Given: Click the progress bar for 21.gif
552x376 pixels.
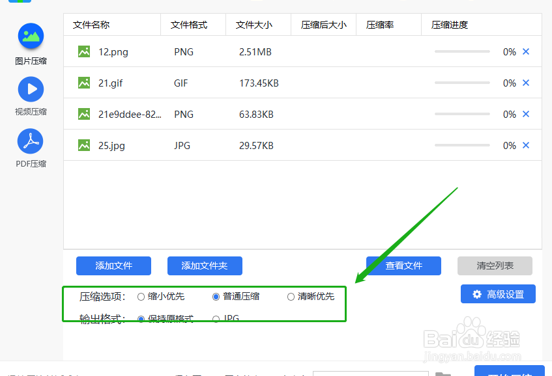Looking at the screenshot, I should pos(462,83).
